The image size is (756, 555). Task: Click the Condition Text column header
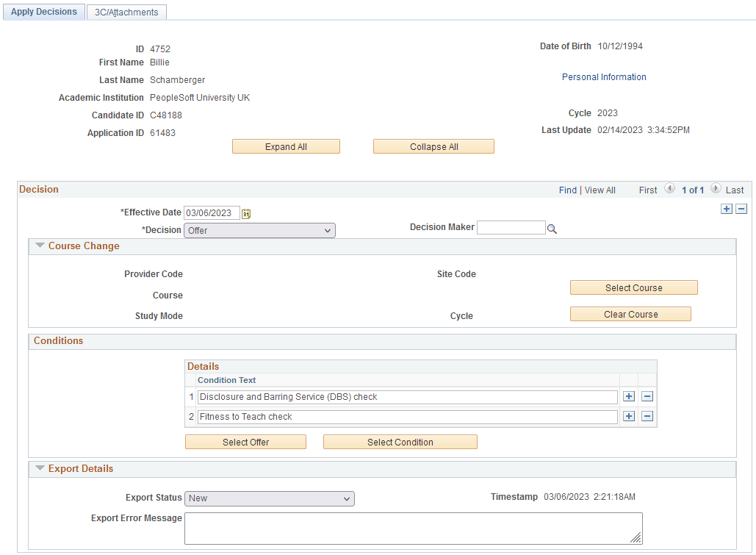coord(226,380)
